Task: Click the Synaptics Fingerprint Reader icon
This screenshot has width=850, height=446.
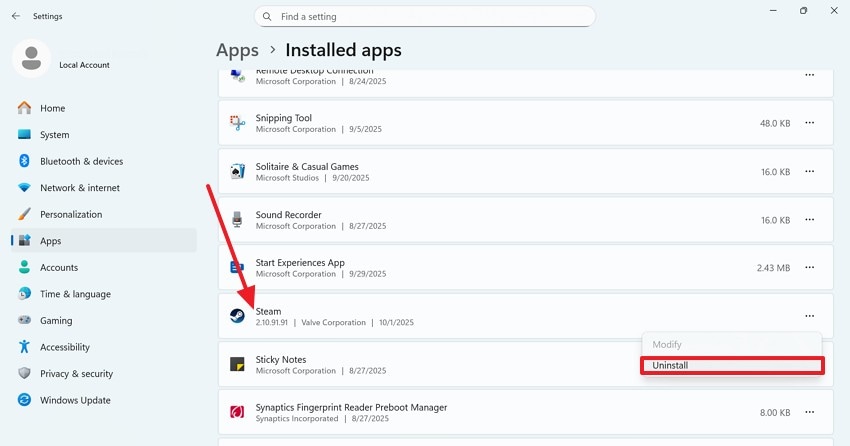Action: pos(237,412)
